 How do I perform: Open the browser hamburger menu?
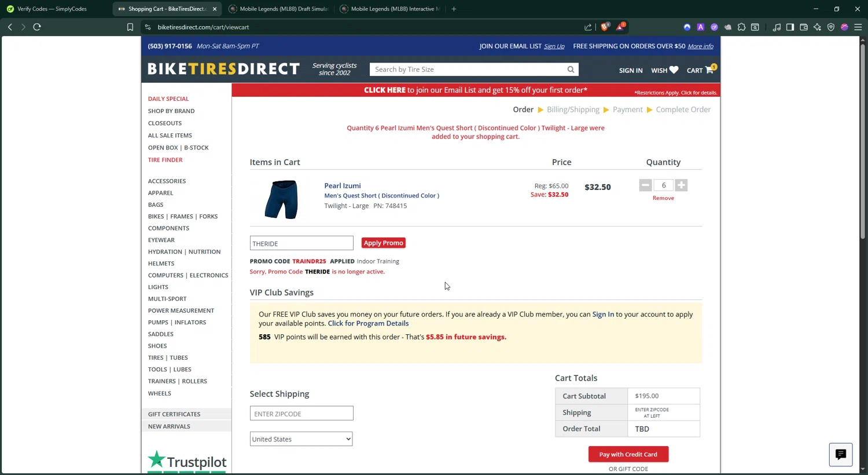(x=858, y=27)
